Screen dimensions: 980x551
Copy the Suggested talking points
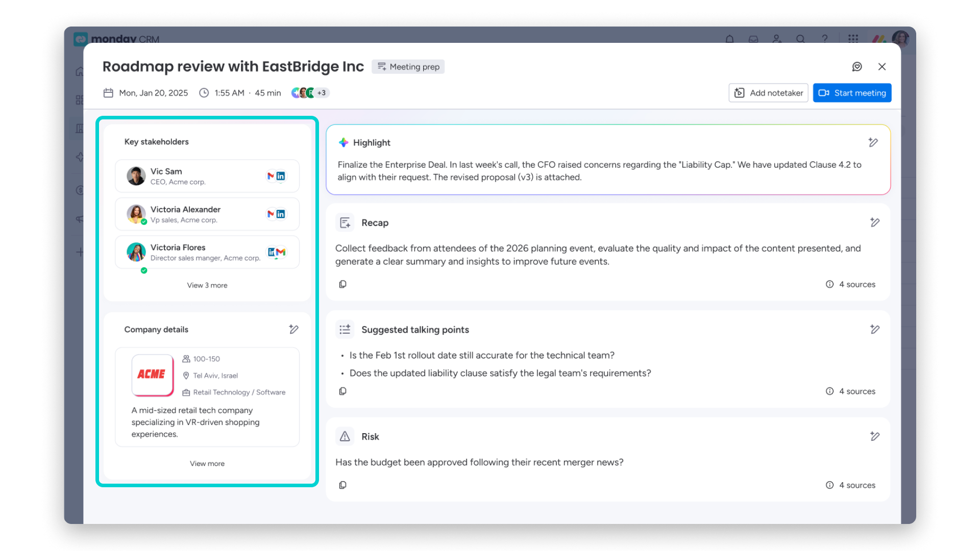pos(343,391)
